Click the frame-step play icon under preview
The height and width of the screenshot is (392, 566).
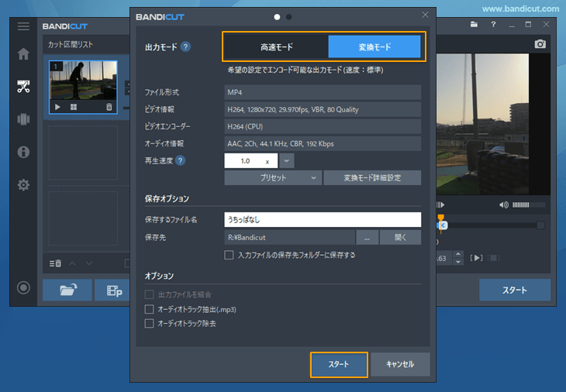[440, 205]
